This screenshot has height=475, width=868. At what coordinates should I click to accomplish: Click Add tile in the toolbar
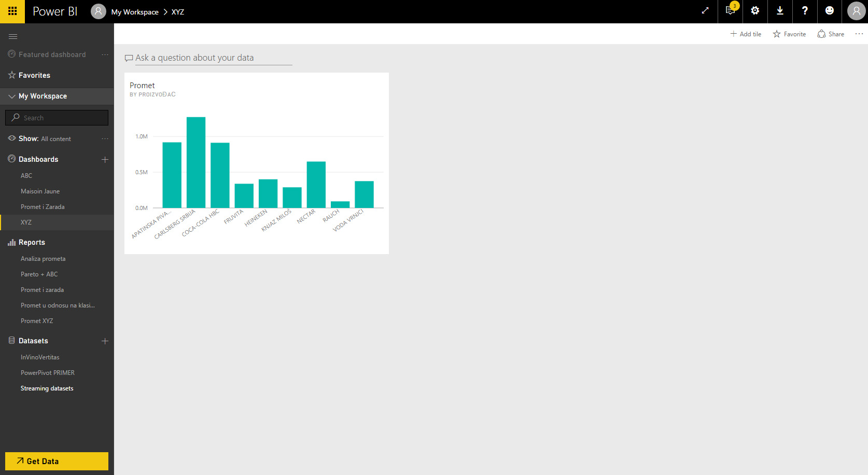point(746,34)
